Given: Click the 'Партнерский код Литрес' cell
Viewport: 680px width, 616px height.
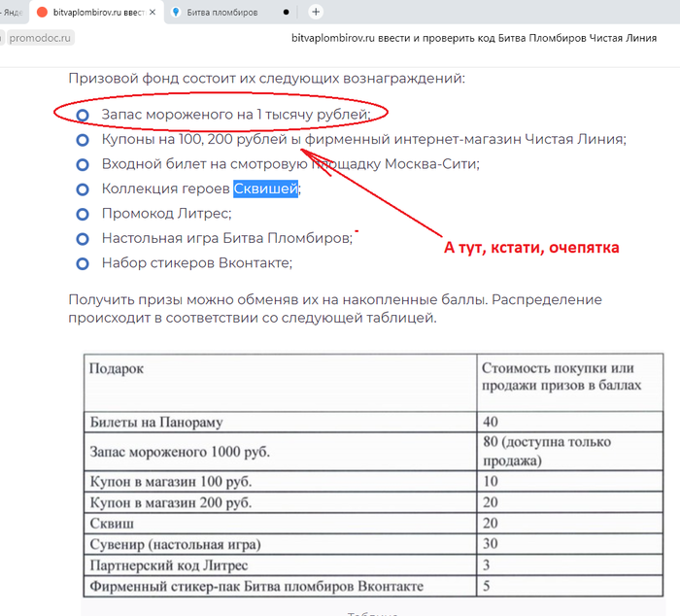Looking at the screenshot, I should coord(280,565).
